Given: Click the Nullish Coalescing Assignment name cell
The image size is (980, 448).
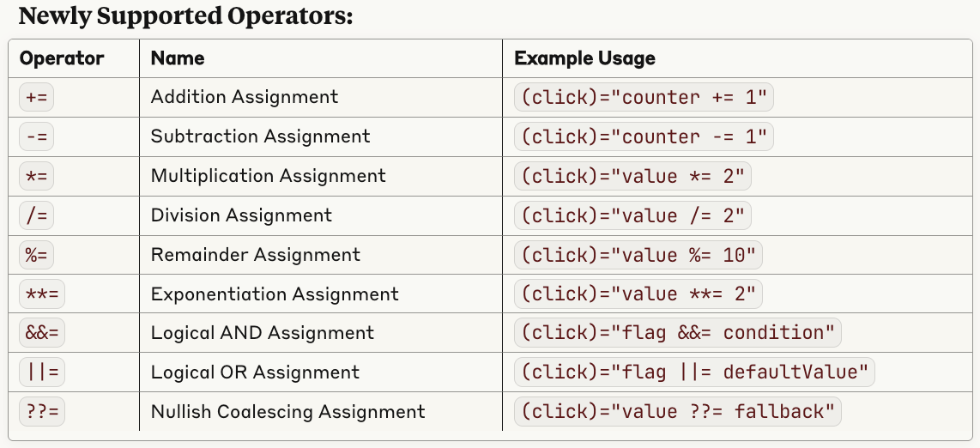Looking at the screenshot, I should (x=287, y=412).
